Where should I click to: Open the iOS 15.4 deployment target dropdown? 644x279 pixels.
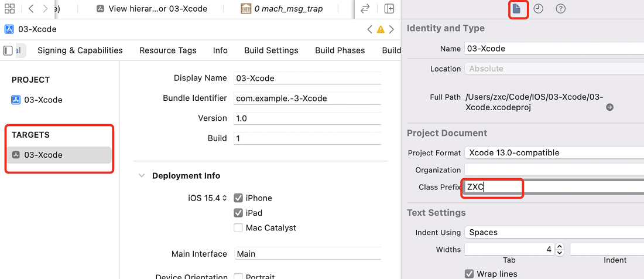point(207,198)
